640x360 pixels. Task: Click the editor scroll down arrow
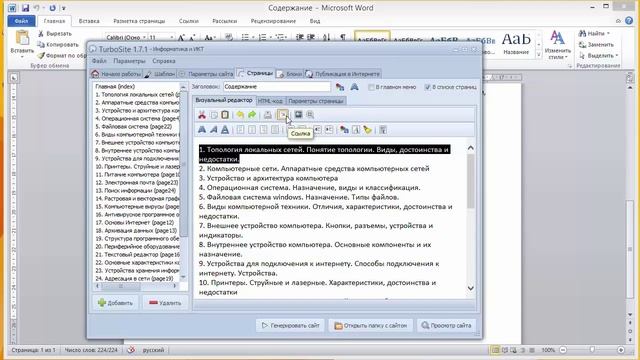pos(471,288)
